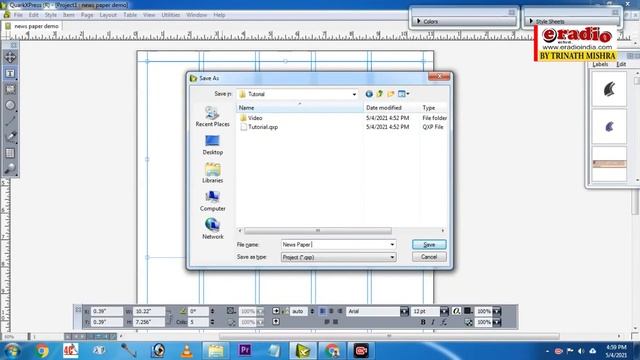The width and height of the screenshot is (640, 360).
Task: Open the Edit menu
Action: click(x=33, y=15)
